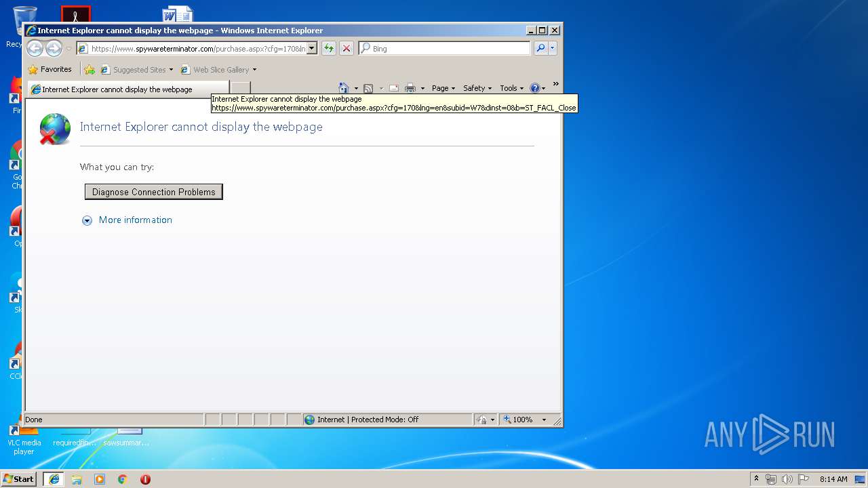Expand More information section
868x488 pixels.
87,220
